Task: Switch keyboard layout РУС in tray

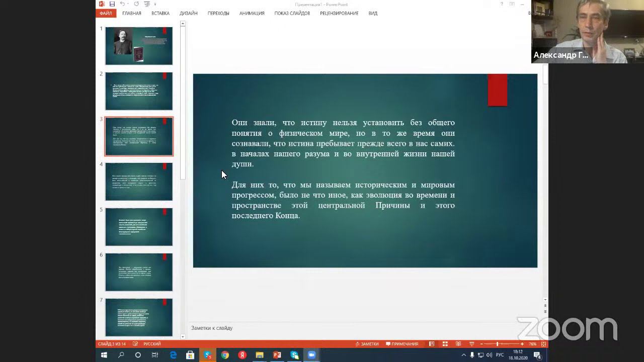Action: [500, 355]
